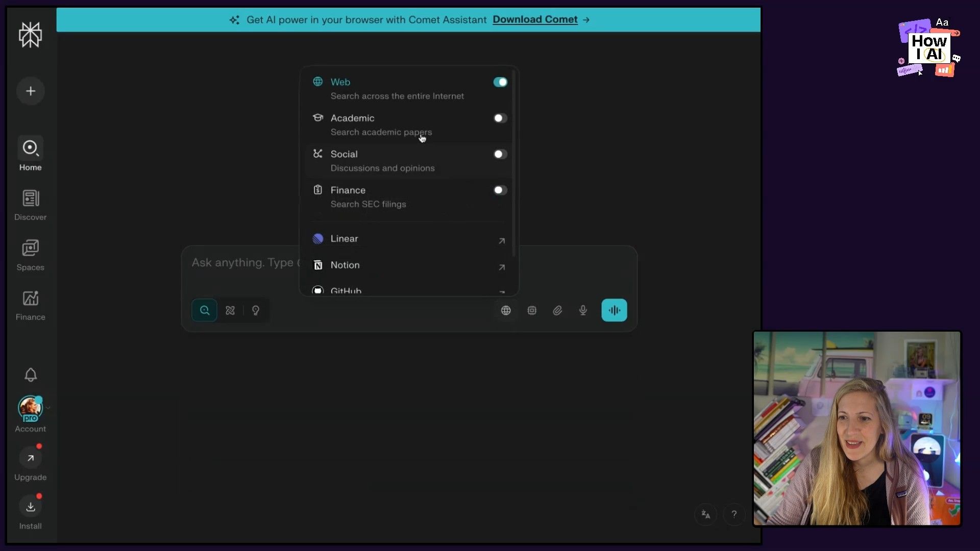Open the language translate icon
The image size is (980, 551).
pyautogui.click(x=706, y=514)
